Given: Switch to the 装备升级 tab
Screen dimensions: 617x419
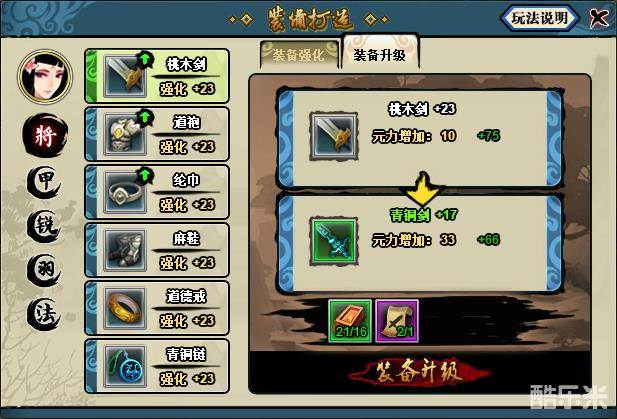Looking at the screenshot, I should coord(380,53).
